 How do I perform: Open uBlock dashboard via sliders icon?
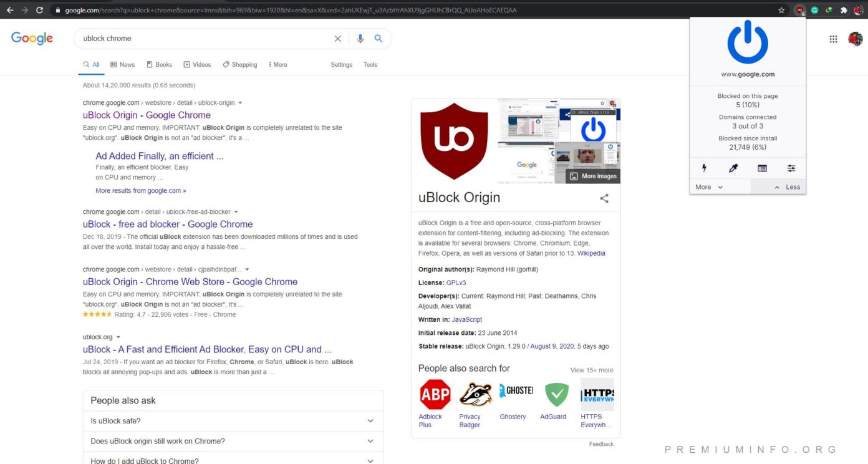point(791,168)
